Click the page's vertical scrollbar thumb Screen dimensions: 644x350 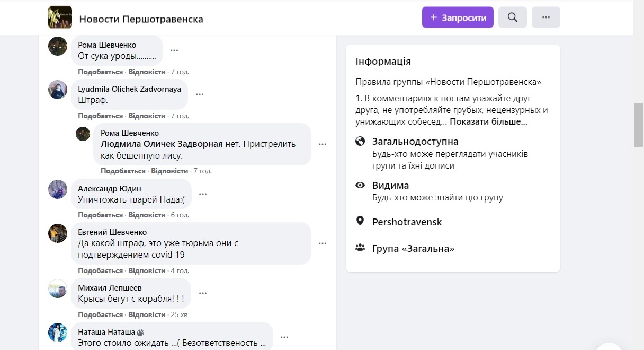tap(638, 125)
